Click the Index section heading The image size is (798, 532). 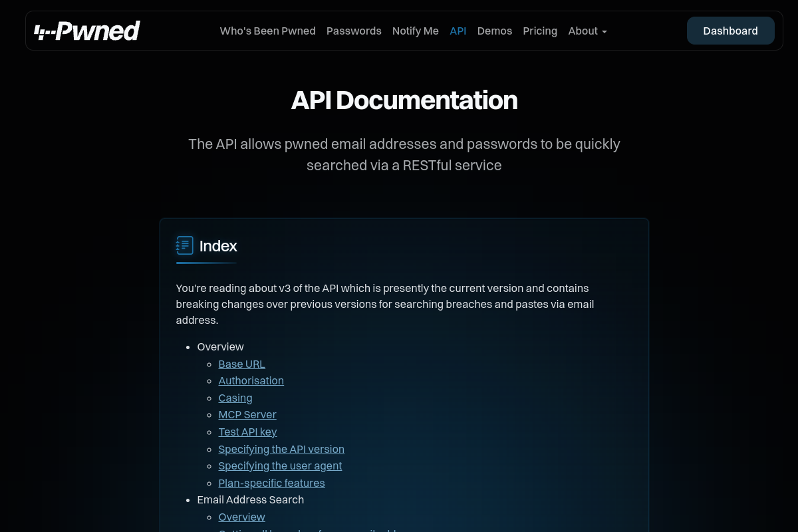click(218, 245)
